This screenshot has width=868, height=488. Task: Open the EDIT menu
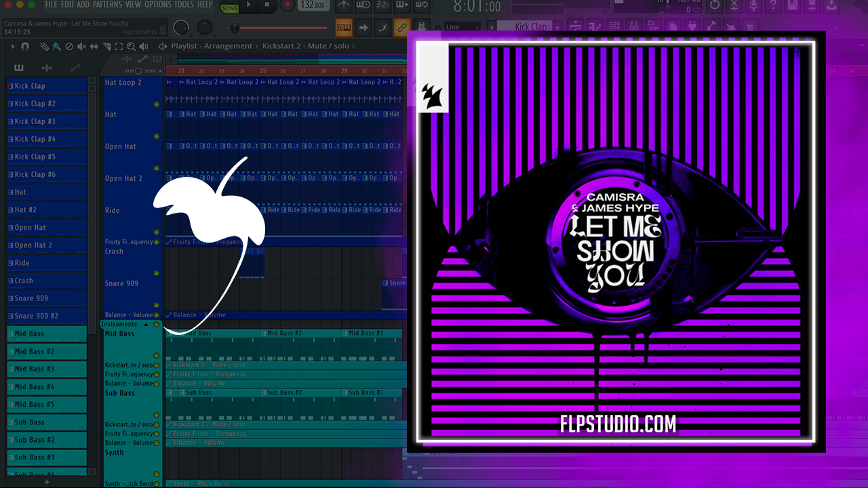tap(67, 5)
